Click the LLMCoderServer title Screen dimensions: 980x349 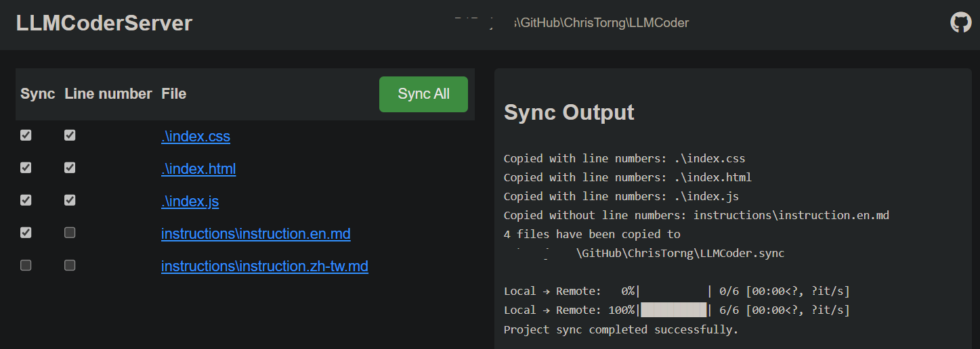pos(104,23)
